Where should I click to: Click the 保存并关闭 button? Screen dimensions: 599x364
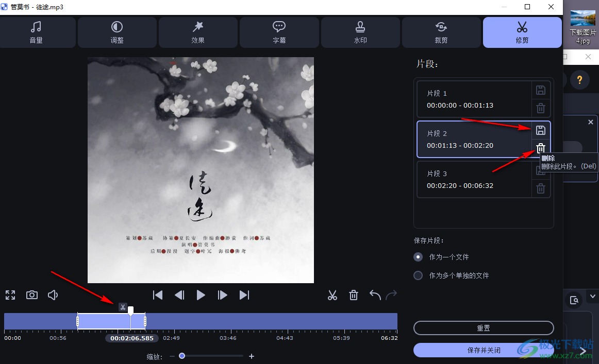(x=484, y=350)
